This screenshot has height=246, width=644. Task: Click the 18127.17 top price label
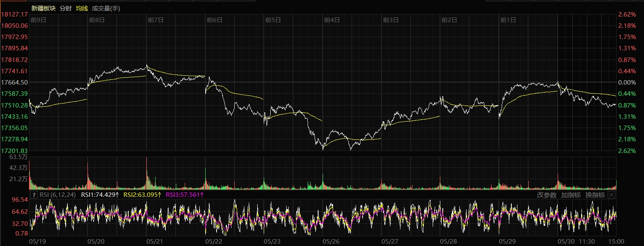point(15,14)
